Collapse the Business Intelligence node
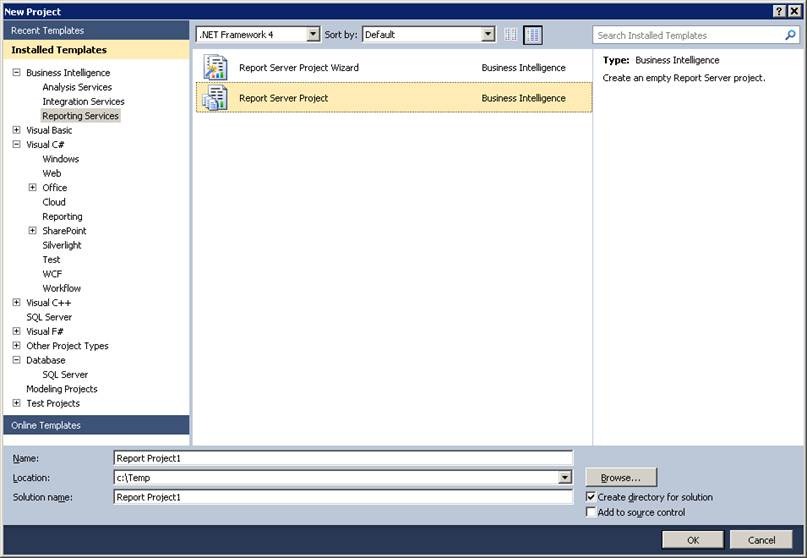Image resolution: width=807 pixels, height=558 pixels. pos(16,73)
